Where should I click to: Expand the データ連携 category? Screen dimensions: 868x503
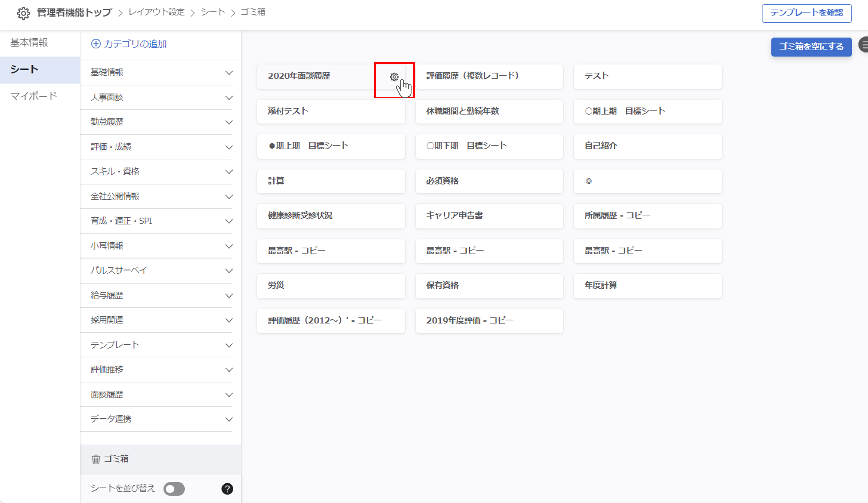pyautogui.click(x=229, y=419)
